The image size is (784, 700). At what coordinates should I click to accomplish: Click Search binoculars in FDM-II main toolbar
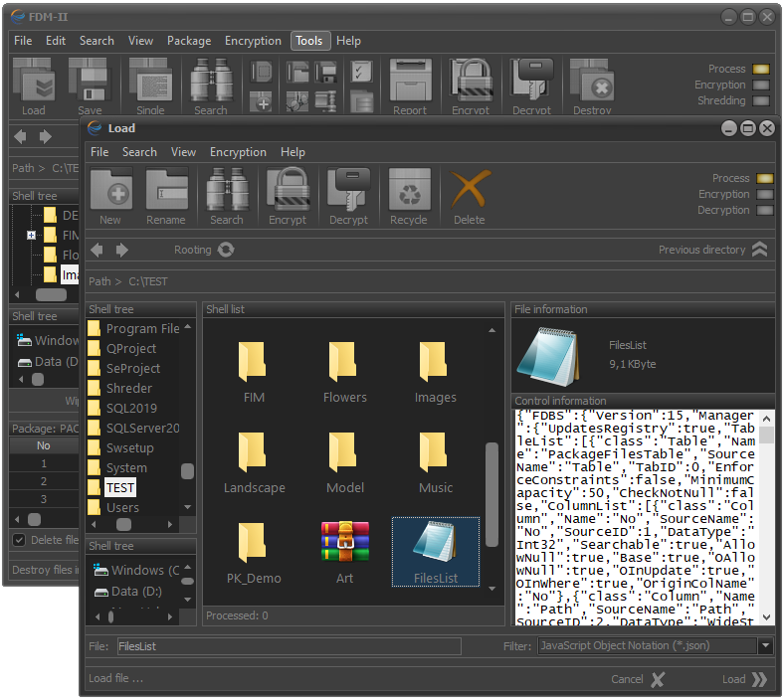212,80
